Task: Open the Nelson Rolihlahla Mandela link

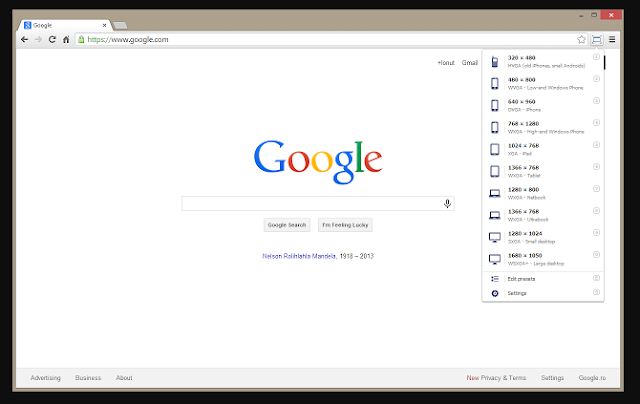Action: [299, 256]
